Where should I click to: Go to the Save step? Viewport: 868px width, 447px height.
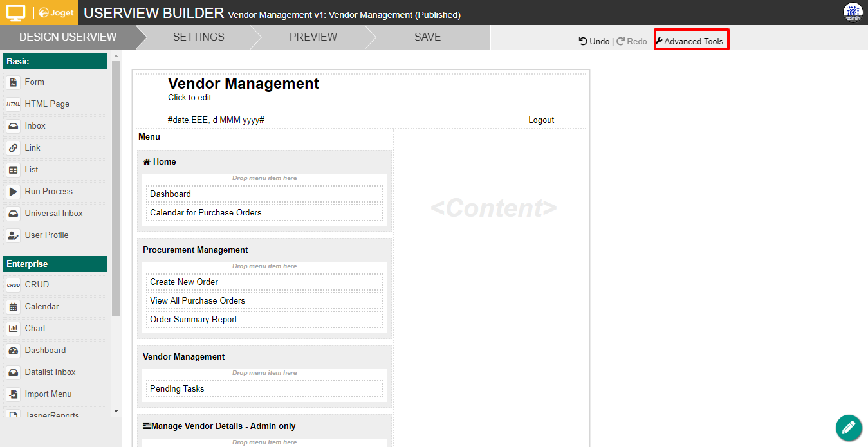click(427, 37)
